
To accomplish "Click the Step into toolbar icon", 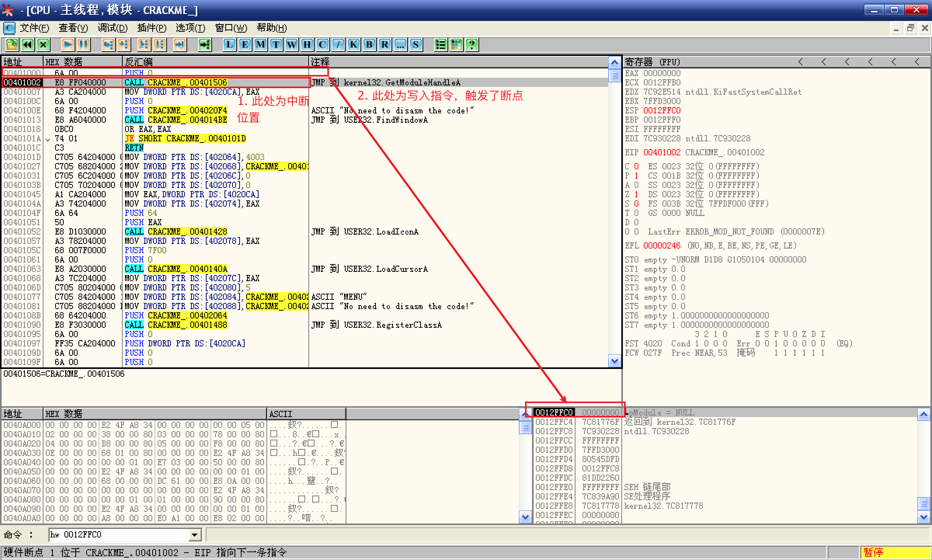I will point(108,45).
